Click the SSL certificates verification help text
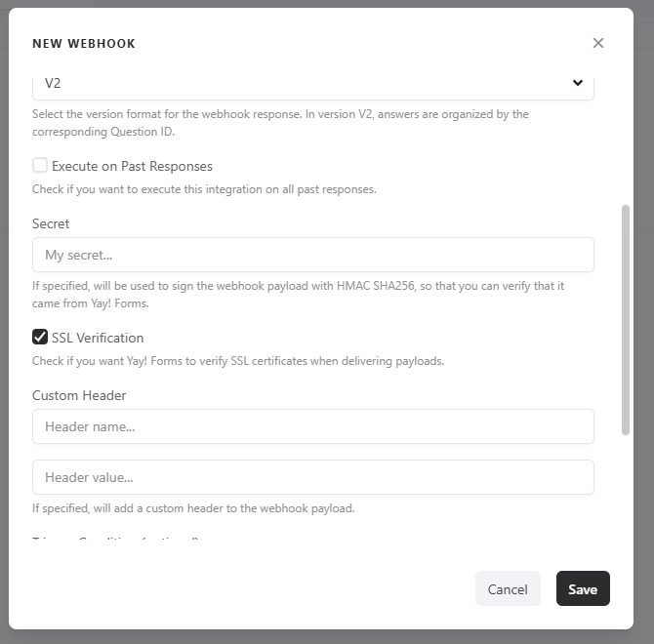Image resolution: width=654 pixels, height=644 pixels. pos(238,361)
